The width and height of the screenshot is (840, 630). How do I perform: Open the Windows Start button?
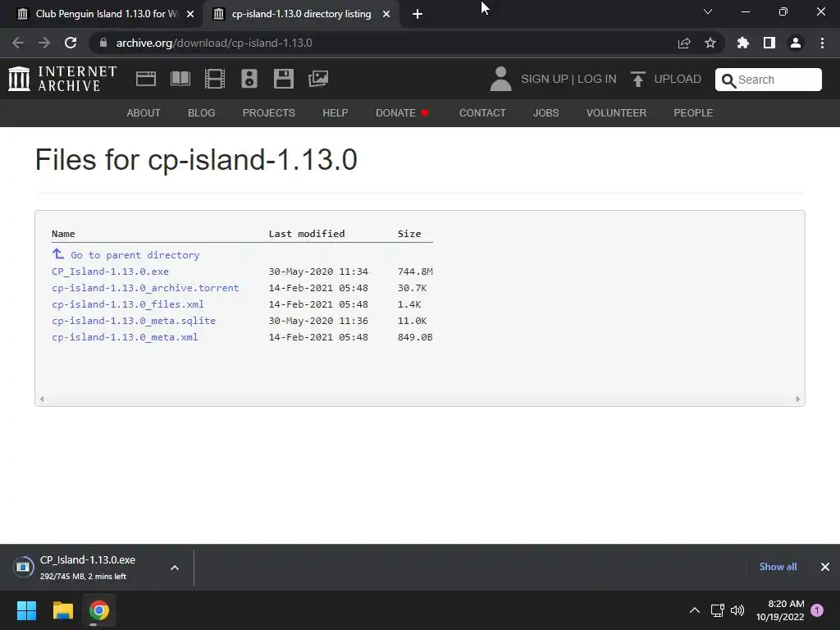coord(26,610)
